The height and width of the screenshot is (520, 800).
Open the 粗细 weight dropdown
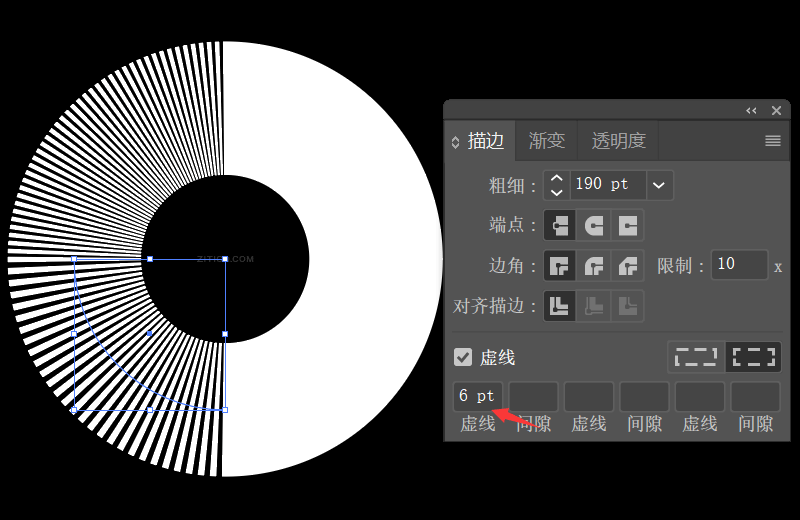click(659, 185)
